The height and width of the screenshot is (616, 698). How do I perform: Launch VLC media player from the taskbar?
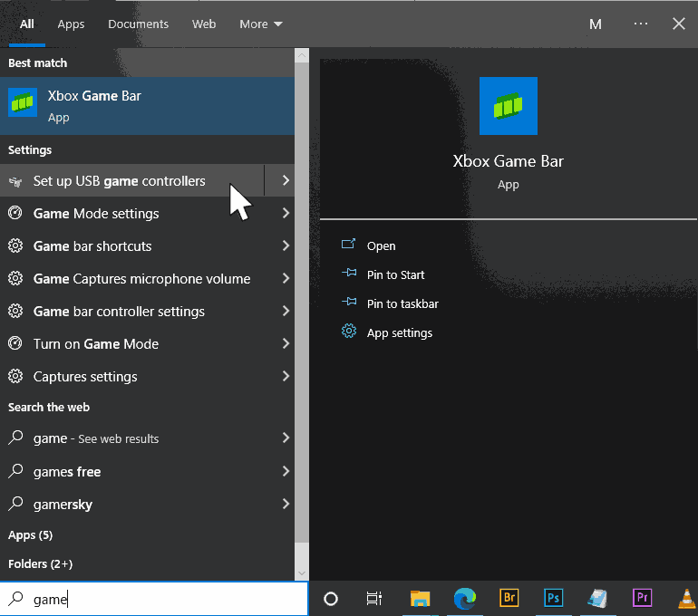687,598
